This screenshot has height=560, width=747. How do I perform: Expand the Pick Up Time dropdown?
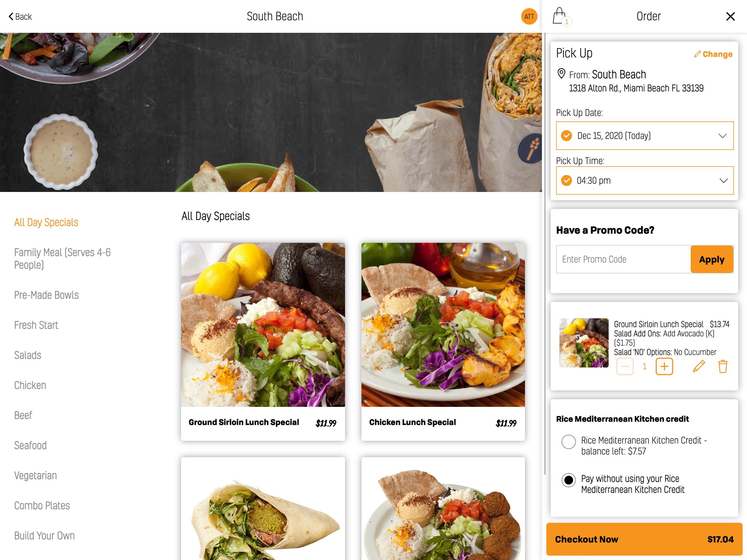coord(645,180)
